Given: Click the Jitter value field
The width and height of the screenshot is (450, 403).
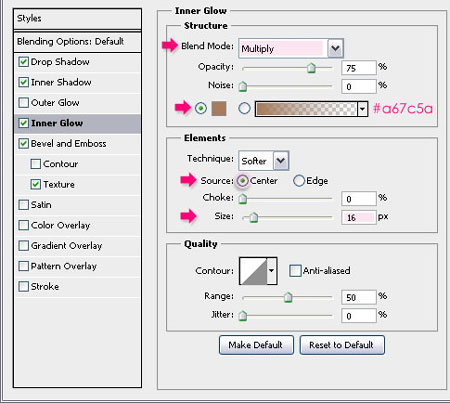Looking at the screenshot, I should coord(359,315).
